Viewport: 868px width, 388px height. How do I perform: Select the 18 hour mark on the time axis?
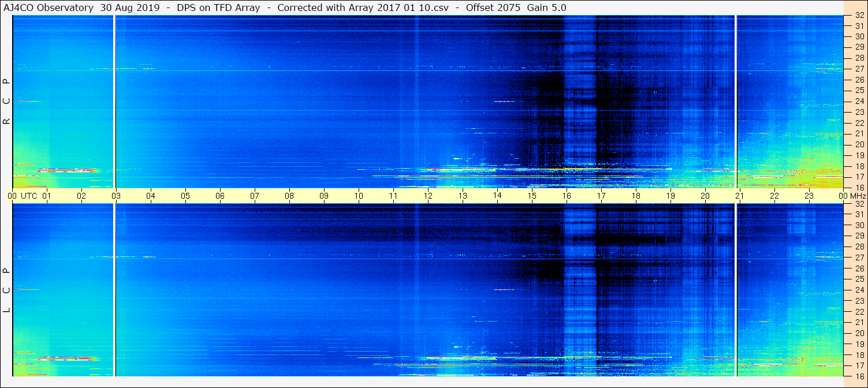coord(636,196)
